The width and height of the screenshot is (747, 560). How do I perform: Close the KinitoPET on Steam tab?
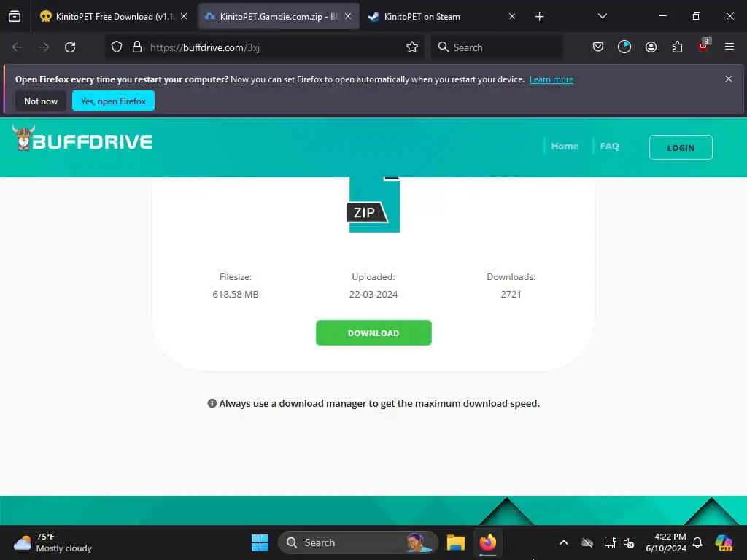512,16
